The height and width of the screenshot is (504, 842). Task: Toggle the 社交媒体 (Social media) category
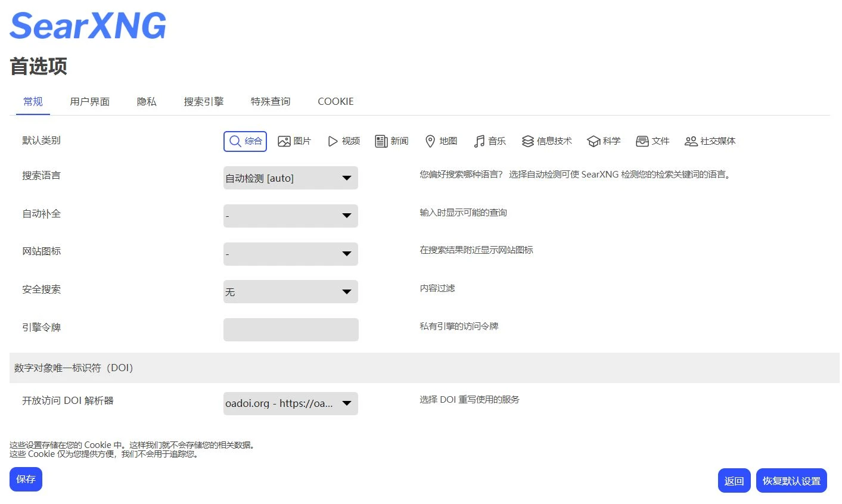point(710,141)
